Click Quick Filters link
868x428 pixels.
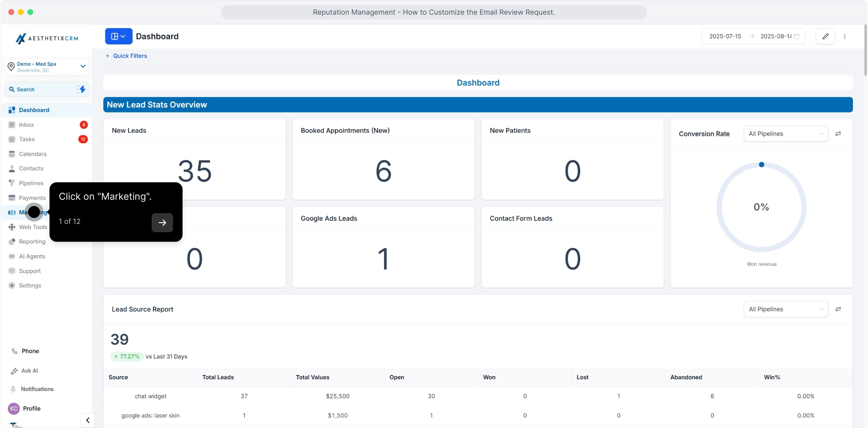[x=126, y=56]
